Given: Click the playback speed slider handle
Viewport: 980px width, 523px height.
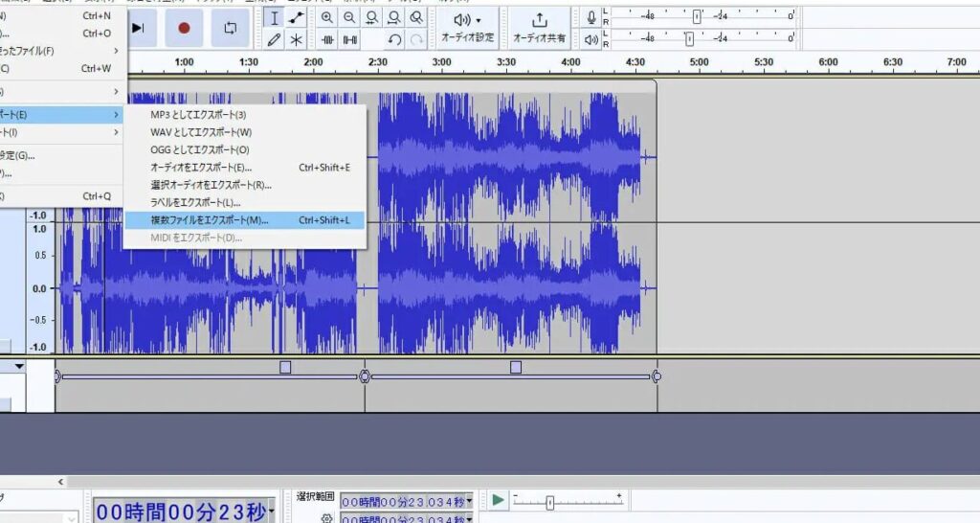Looking at the screenshot, I should click(549, 503).
